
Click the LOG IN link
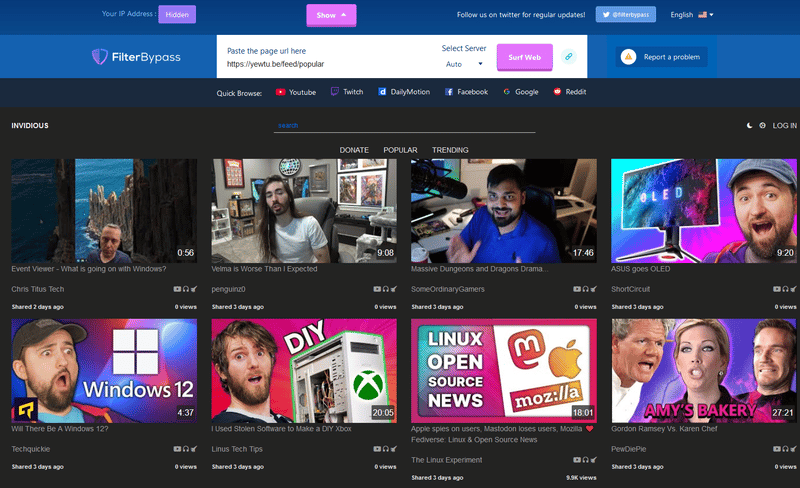[x=784, y=126]
